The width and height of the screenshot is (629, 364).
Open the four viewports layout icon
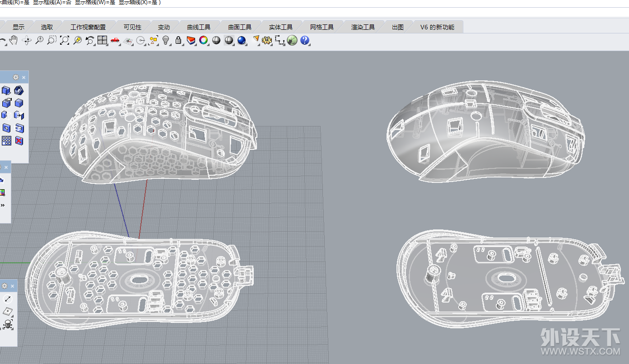103,41
